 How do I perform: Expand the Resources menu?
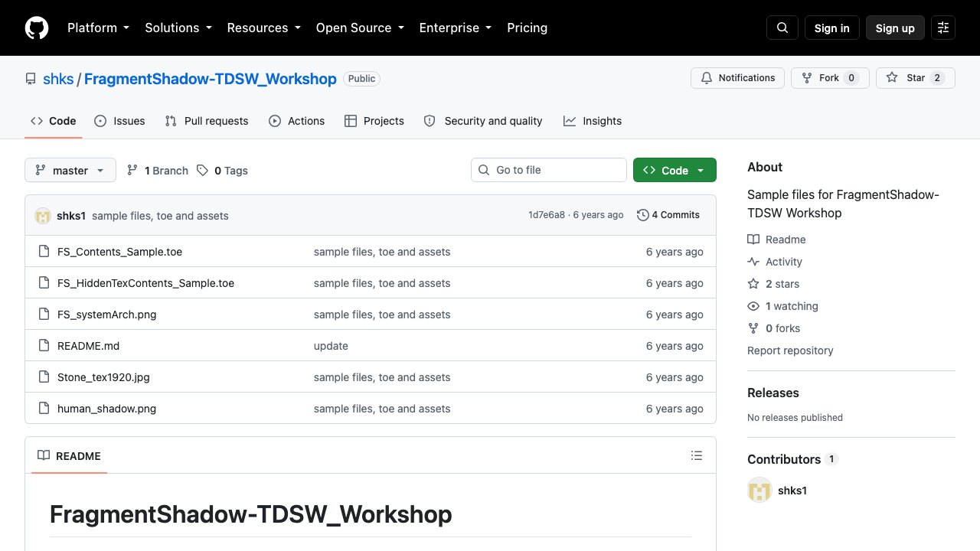[x=263, y=28]
